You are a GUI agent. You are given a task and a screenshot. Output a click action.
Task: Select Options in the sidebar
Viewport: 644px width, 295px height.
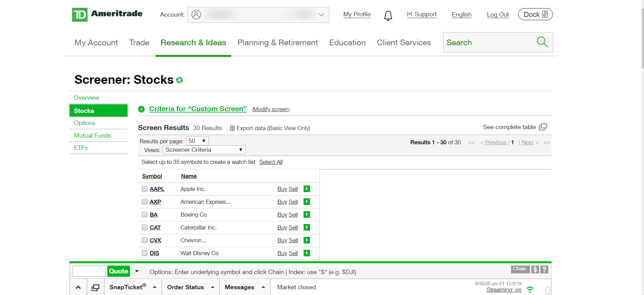85,123
